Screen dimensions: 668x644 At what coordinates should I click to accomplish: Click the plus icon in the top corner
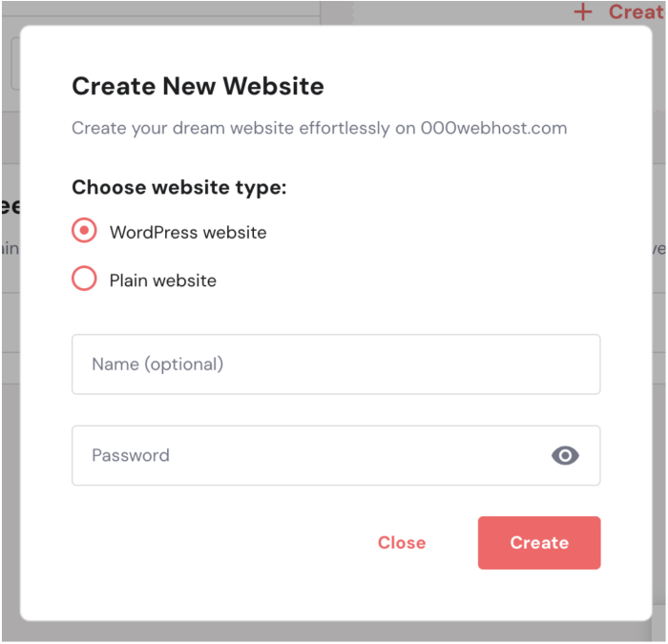pos(583,11)
